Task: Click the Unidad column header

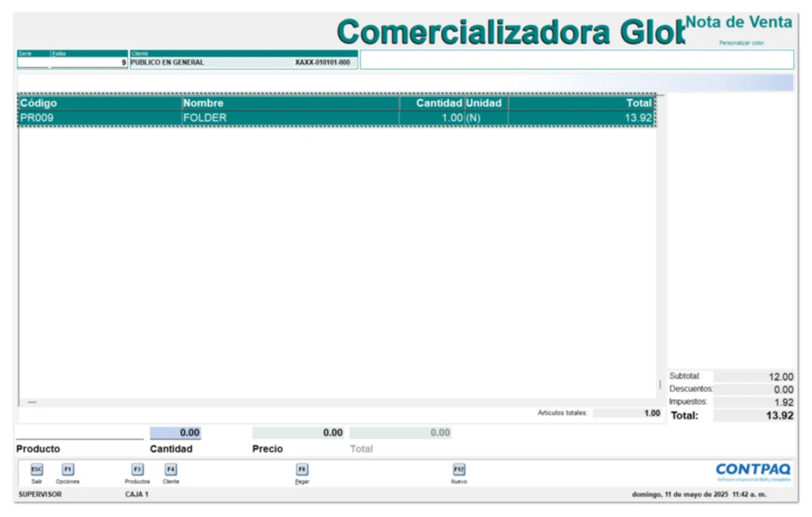Action: (x=486, y=103)
